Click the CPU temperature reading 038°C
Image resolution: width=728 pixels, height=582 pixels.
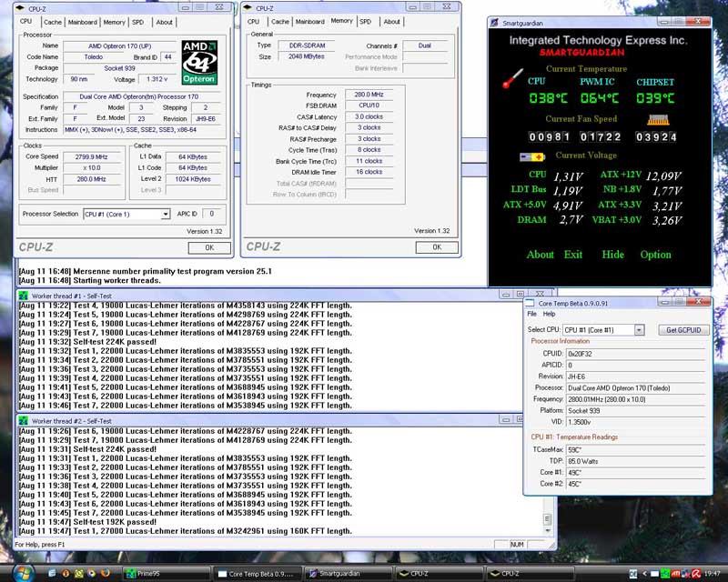coord(549,98)
